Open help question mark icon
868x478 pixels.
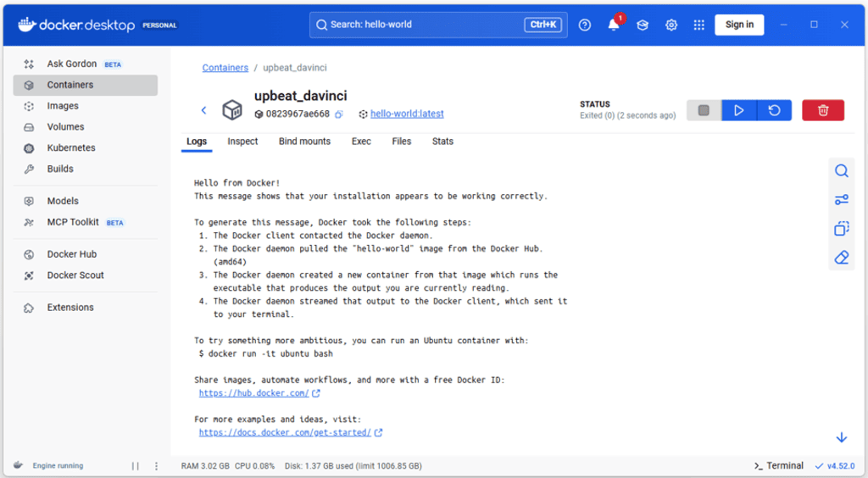585,25
